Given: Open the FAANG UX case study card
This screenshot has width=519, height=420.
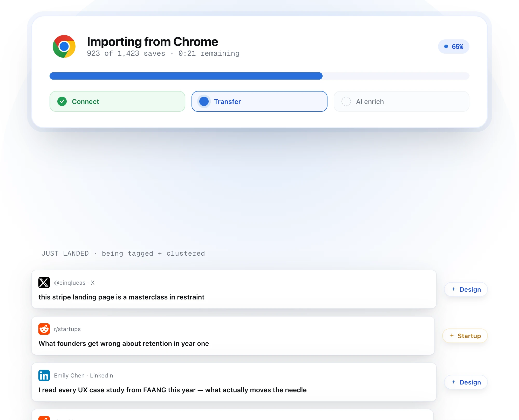Looking at the screenshot, I should tap(234, 382).
